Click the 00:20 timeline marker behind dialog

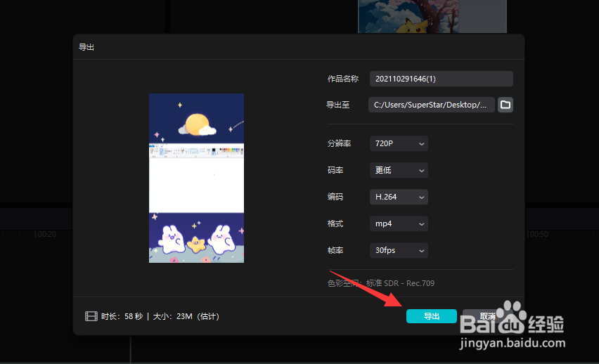46,234
